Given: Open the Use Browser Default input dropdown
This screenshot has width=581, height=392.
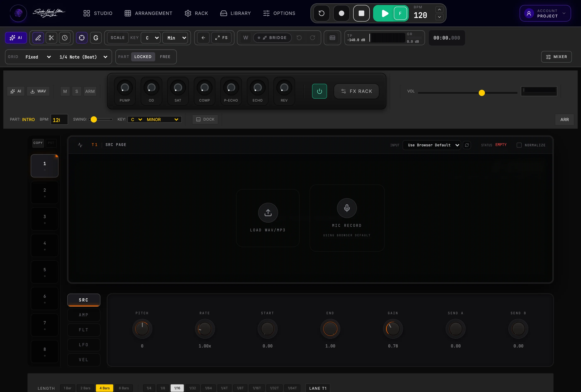Looking at the screenshot, I should pos(432,145).
